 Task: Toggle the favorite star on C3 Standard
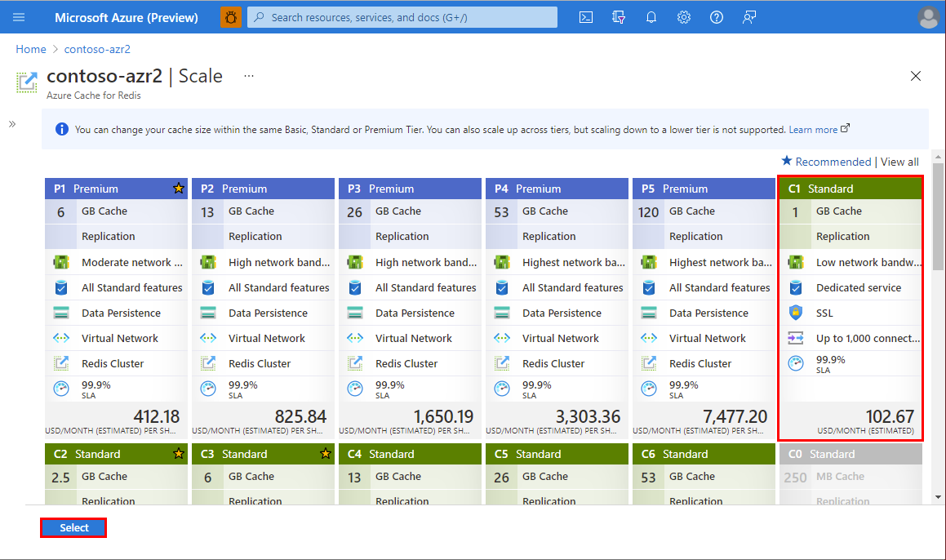pos(325,453)
